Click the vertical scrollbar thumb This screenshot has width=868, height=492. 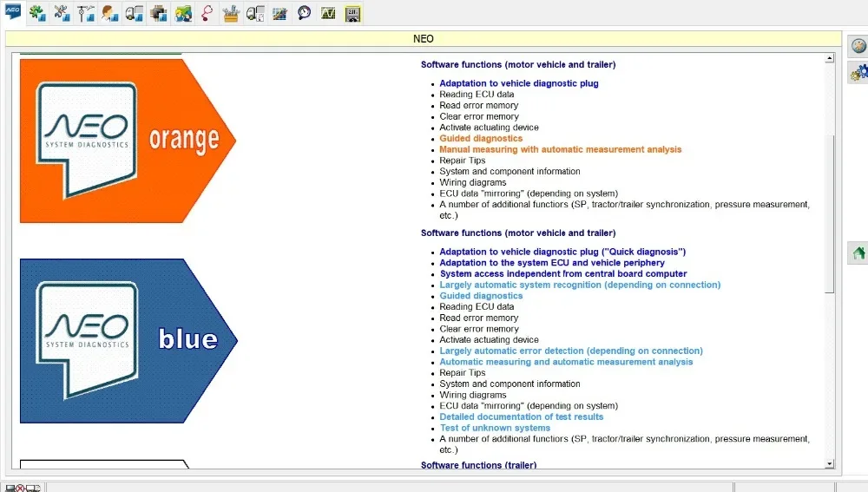pyautogui.click(x=829, y=213)
